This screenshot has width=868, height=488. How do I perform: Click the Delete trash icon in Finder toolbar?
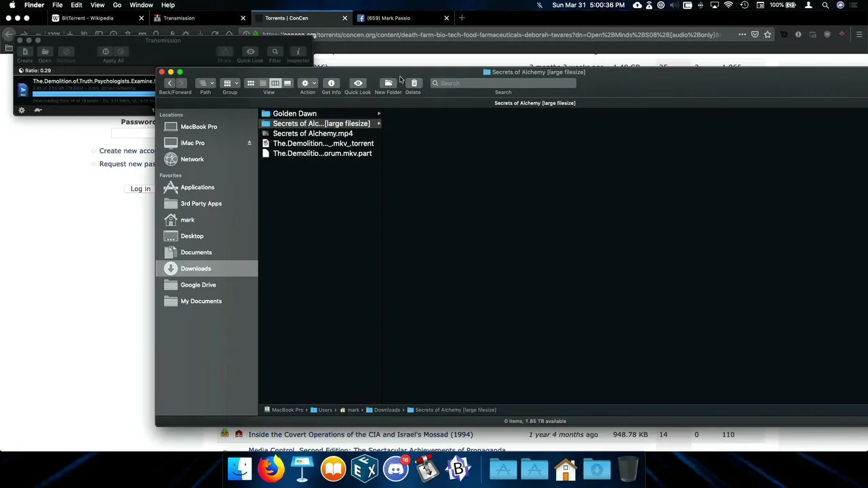[414, 83]
